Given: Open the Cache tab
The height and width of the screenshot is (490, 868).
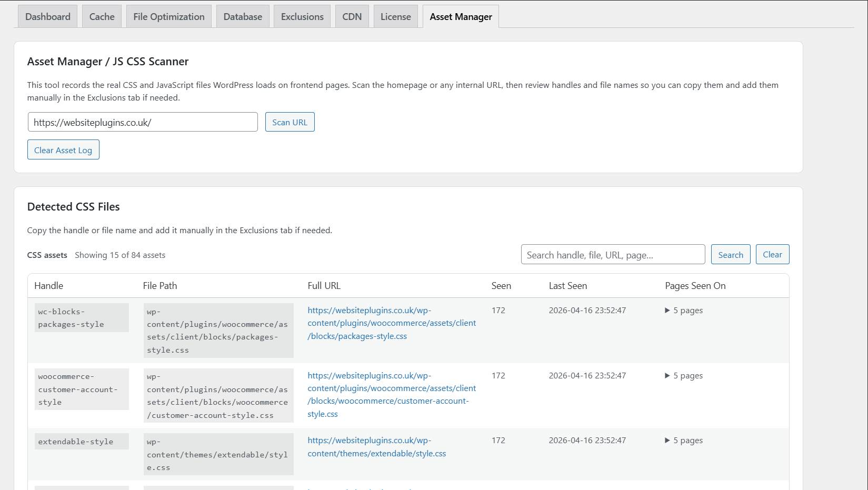Looking at the screenshot, I should [101, 16].
